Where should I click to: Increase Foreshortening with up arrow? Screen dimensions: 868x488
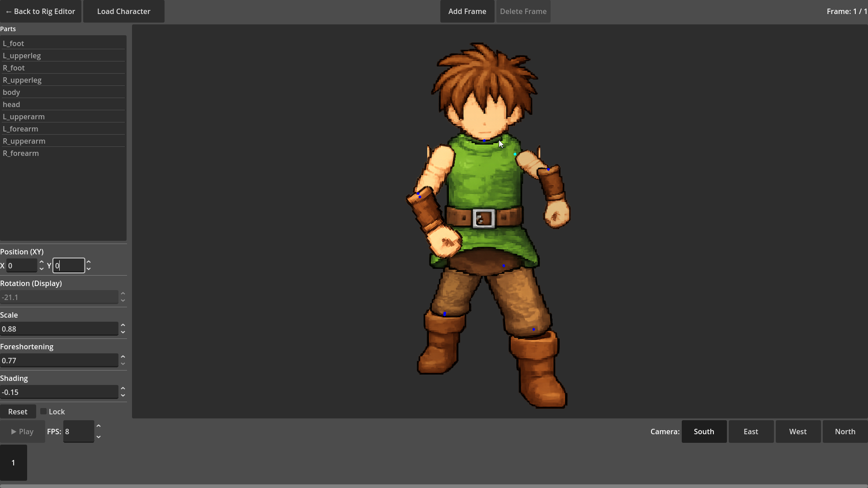[x=123, y=357]
